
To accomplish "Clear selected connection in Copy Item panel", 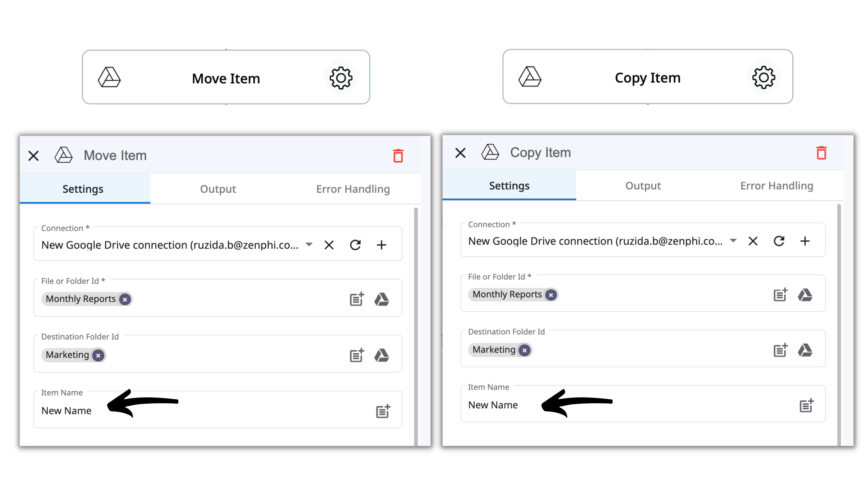I will tap(753, 241).
